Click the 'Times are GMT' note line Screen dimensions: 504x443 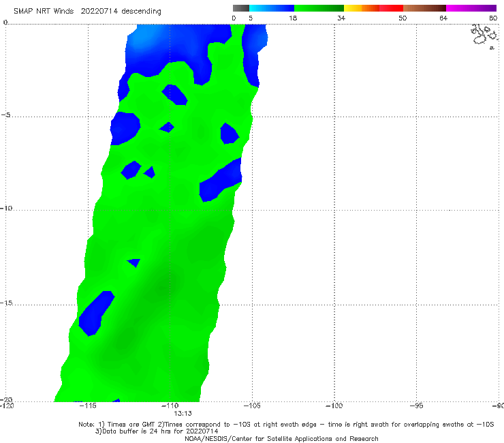click(286, 425)
